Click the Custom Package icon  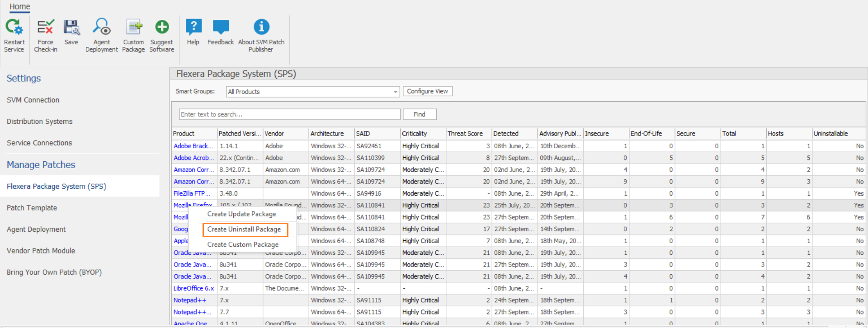point(133,28)
